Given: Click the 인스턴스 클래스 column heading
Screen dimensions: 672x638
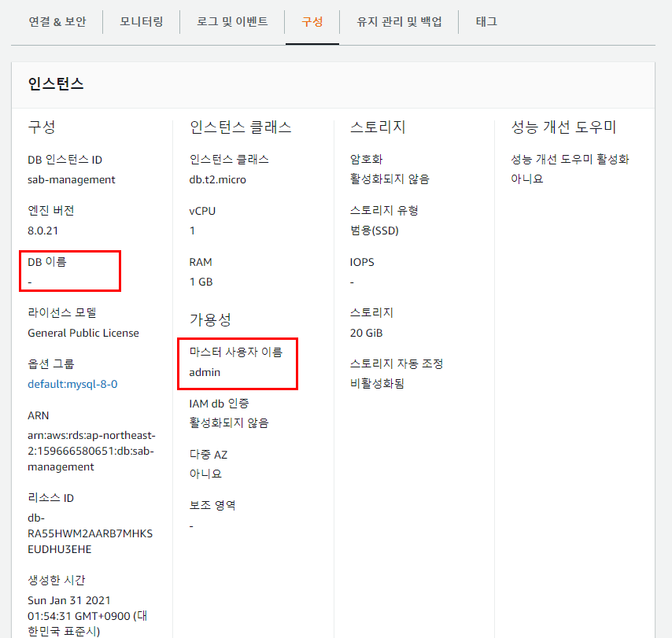Looking at the screenshot, I should (240, 127).
